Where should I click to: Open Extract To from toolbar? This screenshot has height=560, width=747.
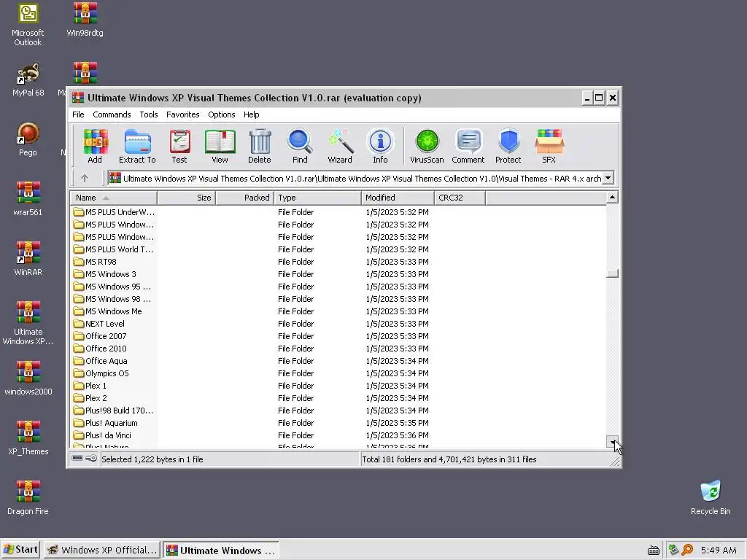pos(137,146)
